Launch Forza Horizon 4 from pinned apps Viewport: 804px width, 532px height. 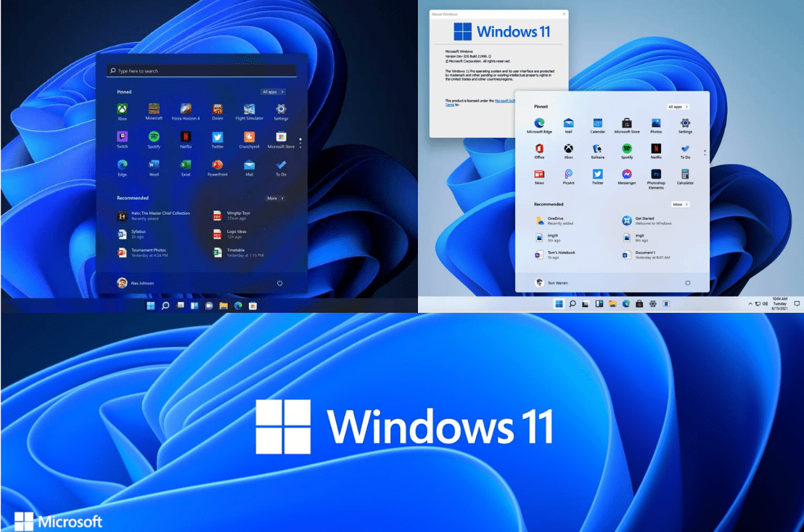[186, 111]
